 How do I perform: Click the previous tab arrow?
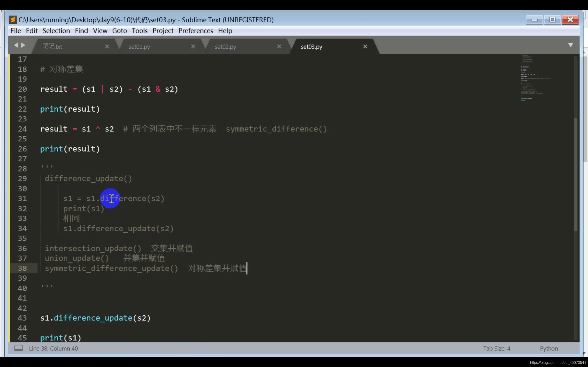point(16,45)
